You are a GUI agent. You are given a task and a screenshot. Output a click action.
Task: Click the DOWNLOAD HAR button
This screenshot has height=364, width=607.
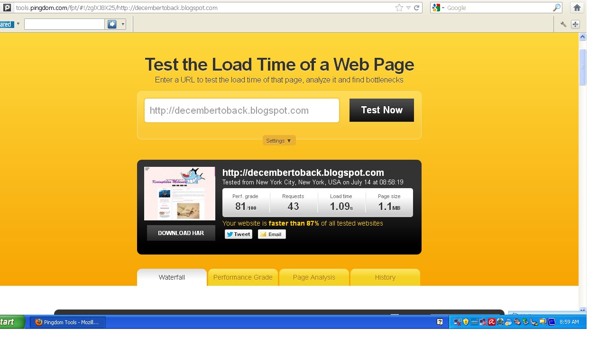(181, 233)
